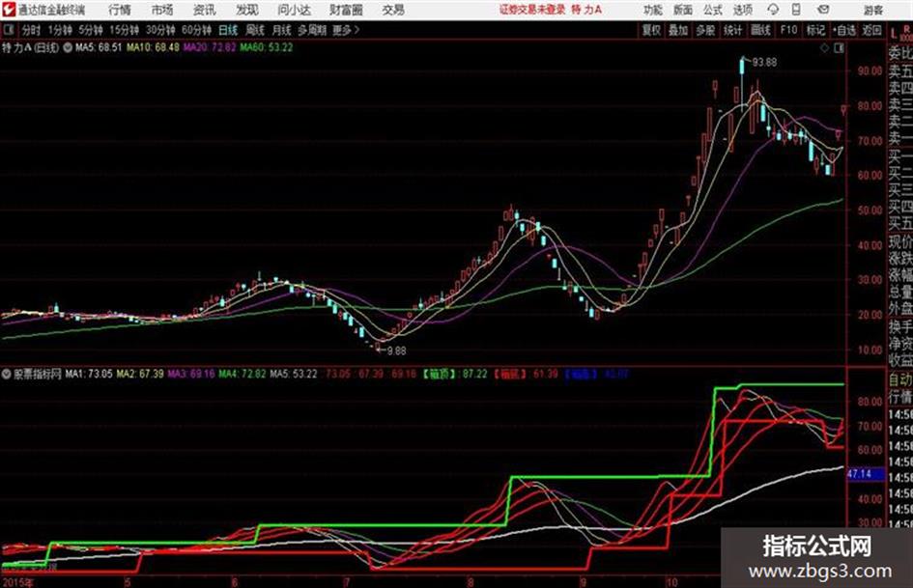Click the MA60: 53.22 label
This screenshot has width=913, height=588.
pyautogui.click(x=266, y=47)
